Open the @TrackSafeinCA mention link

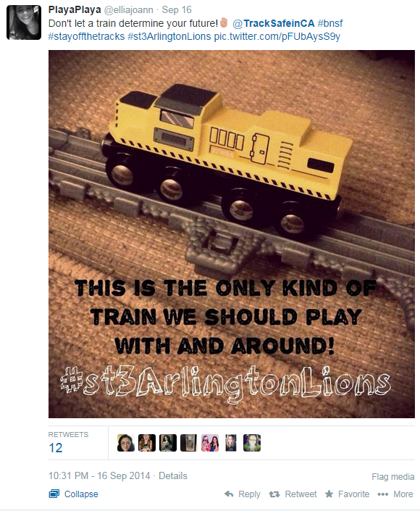click(274, 23)
